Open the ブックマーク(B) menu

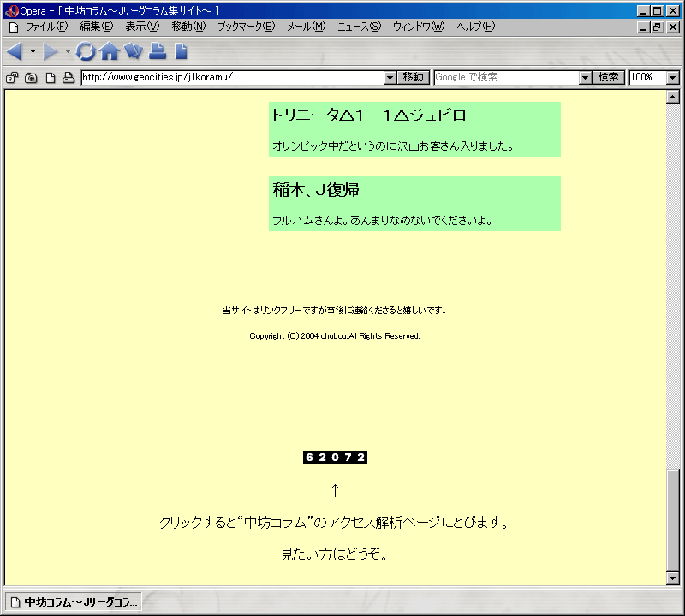247,27
